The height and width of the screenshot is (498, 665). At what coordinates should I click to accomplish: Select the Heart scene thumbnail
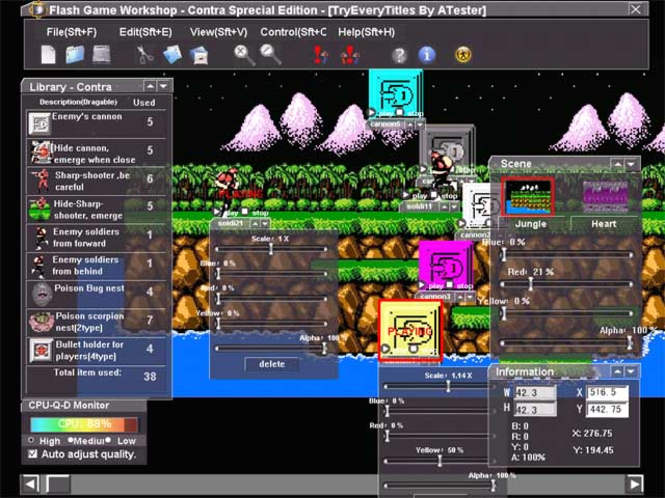605,197
